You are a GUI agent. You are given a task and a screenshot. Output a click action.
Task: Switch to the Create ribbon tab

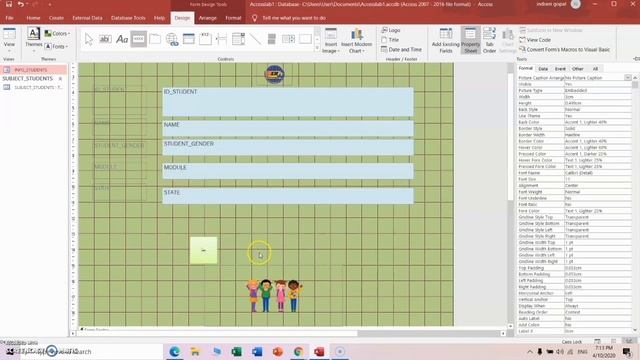click(56, 18)
